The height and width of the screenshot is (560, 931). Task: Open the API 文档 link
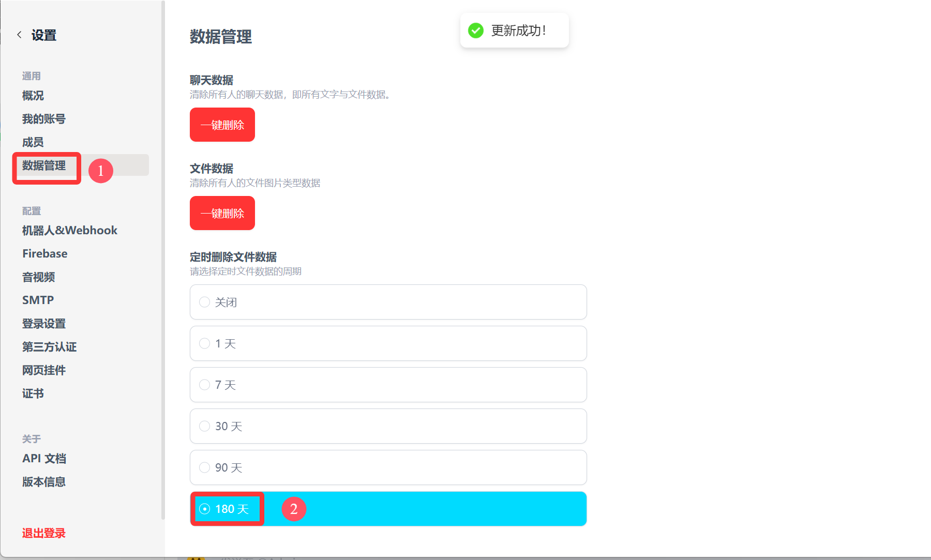coord(44,459)
